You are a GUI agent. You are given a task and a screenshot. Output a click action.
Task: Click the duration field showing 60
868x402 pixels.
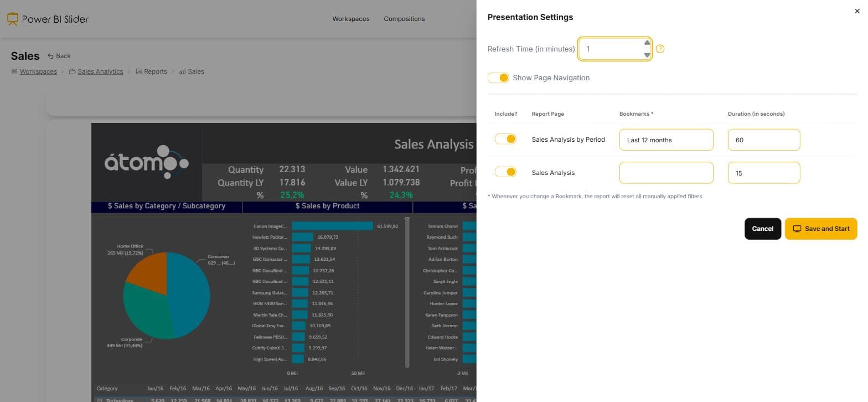coord(764,140)
